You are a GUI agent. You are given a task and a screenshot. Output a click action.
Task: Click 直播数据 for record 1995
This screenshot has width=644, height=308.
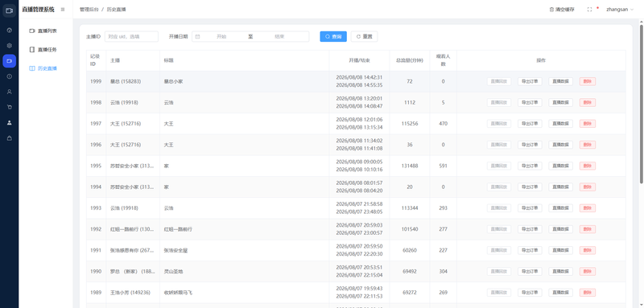click(x=560, y=166)
